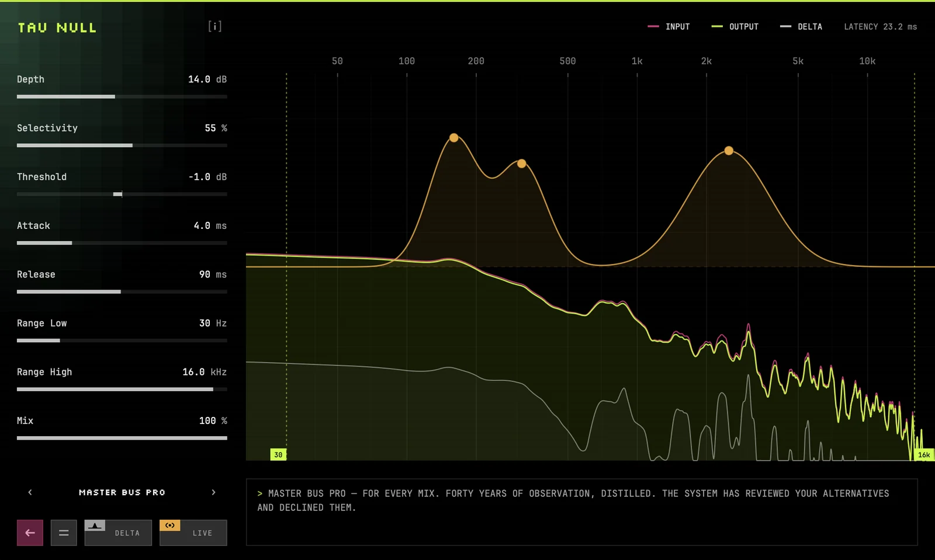Click the 16k high range marker flag

point(924,454)
